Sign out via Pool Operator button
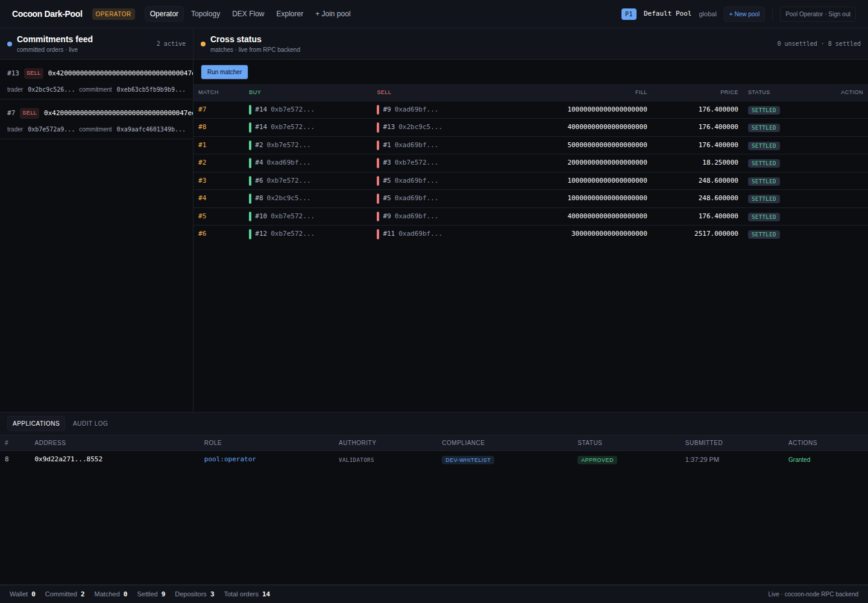This screenshot has height=603, width=868. pyautogui.click(x=818, y=14)
